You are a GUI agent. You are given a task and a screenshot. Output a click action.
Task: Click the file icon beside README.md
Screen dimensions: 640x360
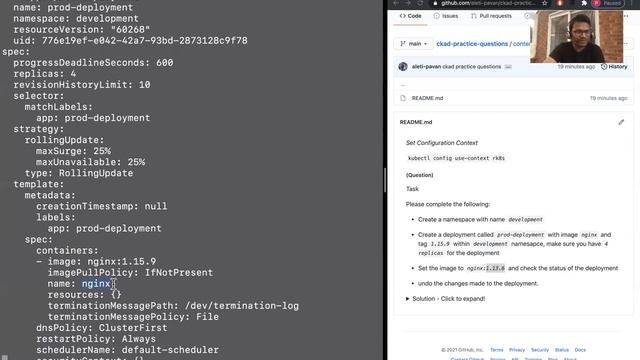pos(403,98)
